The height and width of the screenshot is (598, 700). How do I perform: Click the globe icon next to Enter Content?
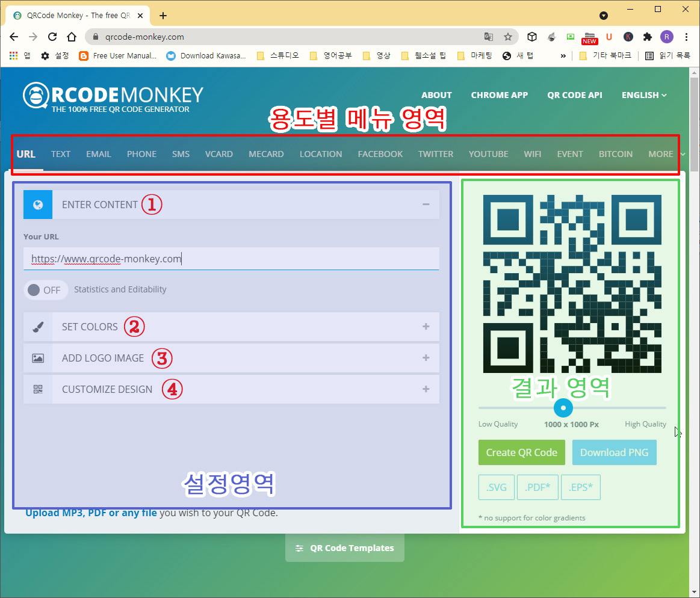pyautogui.click(x=37, y=205)
